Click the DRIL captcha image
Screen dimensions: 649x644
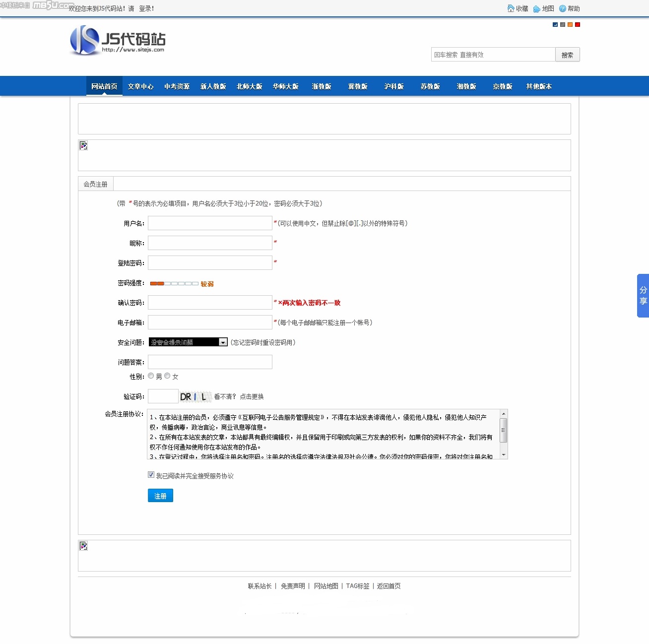(195, 396)
